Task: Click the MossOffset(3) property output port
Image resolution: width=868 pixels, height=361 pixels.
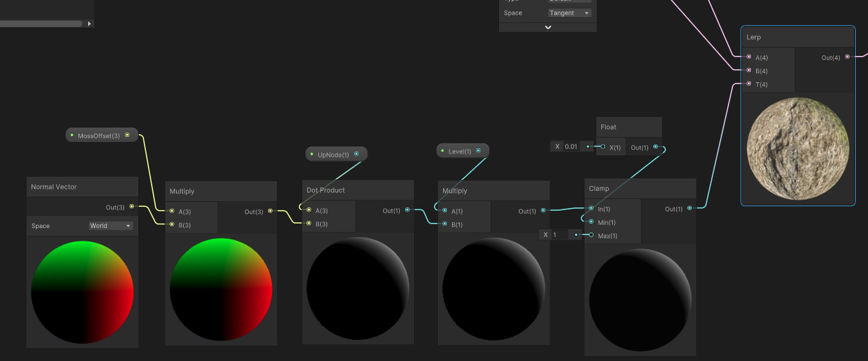Action: click(x=127, y=135)
